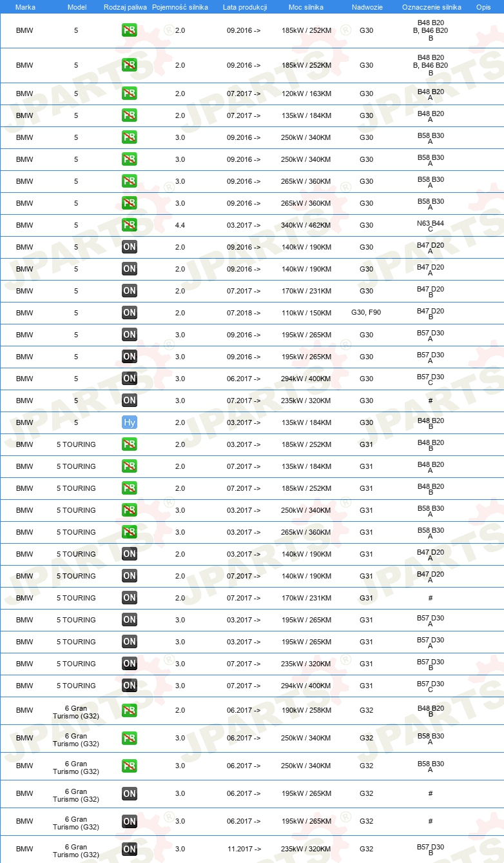This screenshot has height=863, width=504.
Task: Click the blue Hy hybrid fuel icon
Action: coord(130,422)
